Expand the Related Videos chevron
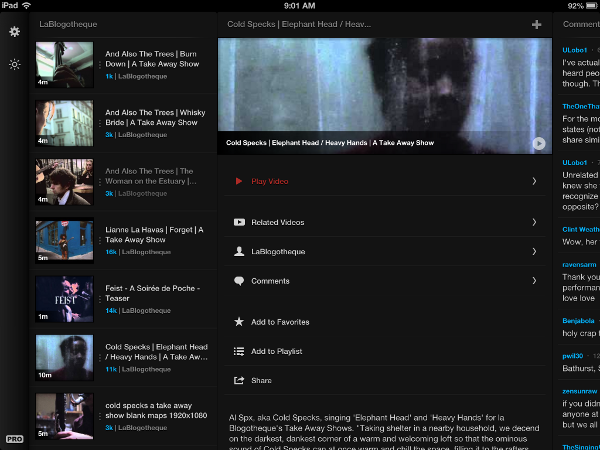This screenshot has width=600, height=450. coord(534,222)
